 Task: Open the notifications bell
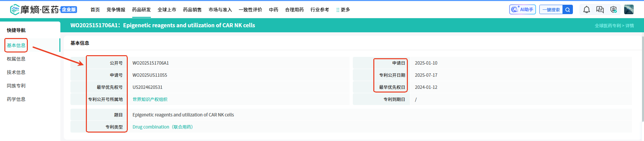586,10
